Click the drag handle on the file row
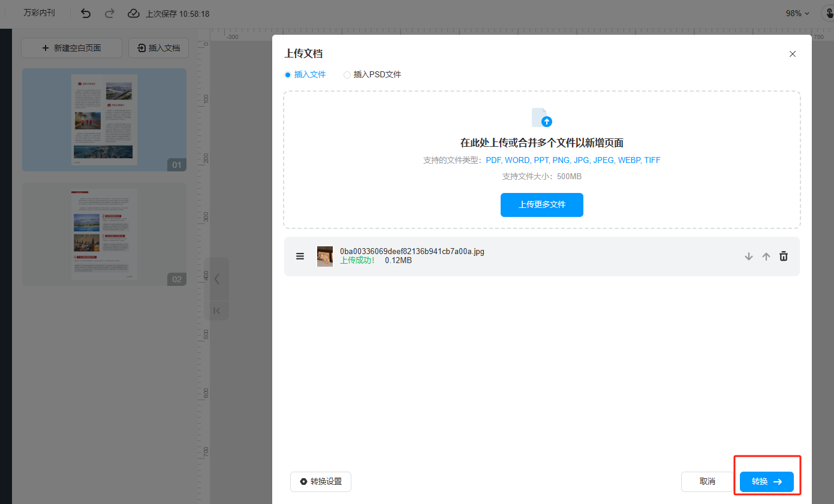Screen dimensions: 834x504 point(300,256)
